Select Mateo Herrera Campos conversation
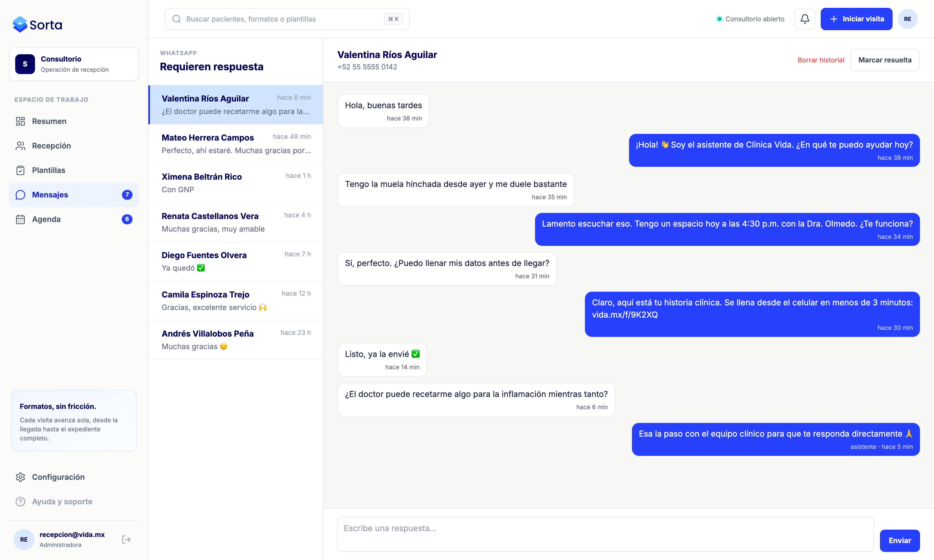Viewport: 934px width, 560px height. [x=236, y=144]
